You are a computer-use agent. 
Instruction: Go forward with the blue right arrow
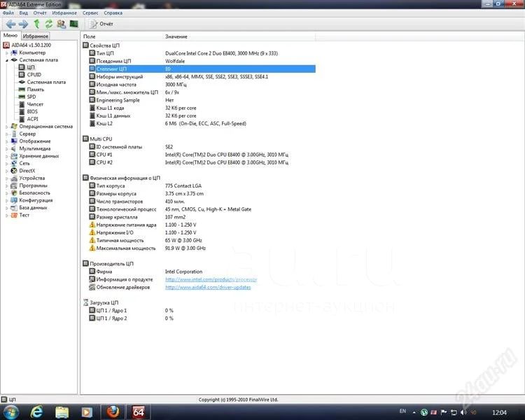23,24
